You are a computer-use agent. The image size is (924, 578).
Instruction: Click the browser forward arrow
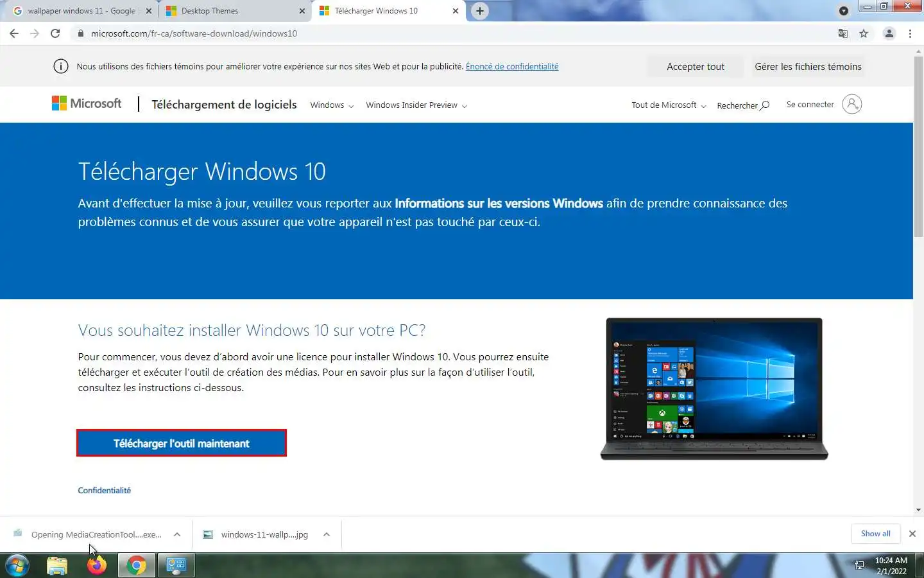click(35, 33)
